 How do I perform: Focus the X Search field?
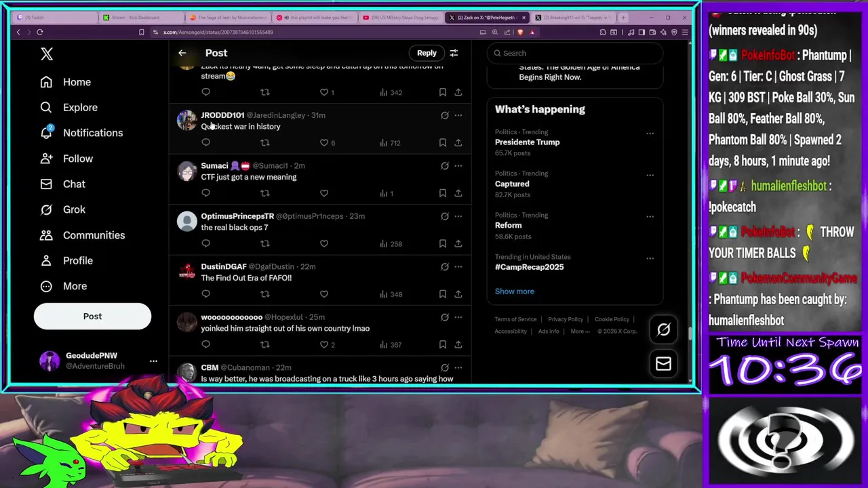pos(575,53)
